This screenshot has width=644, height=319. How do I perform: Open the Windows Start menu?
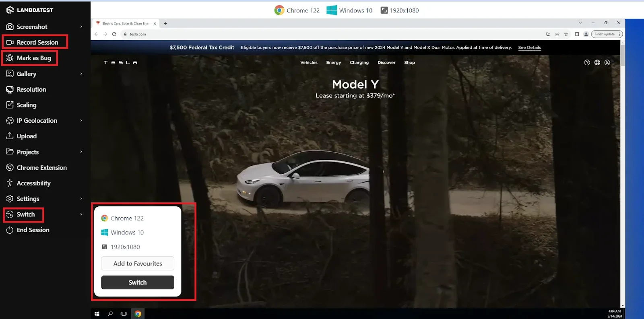tap(97, 314)
